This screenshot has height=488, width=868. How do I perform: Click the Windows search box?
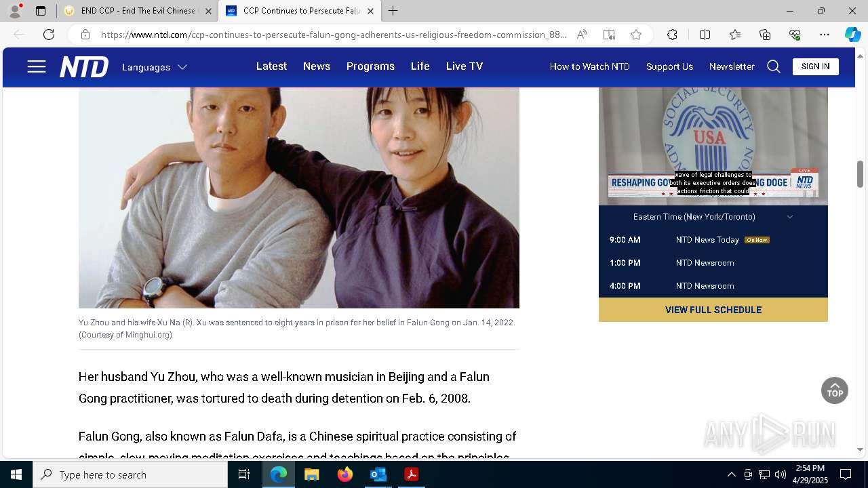[x=130, y=474]
